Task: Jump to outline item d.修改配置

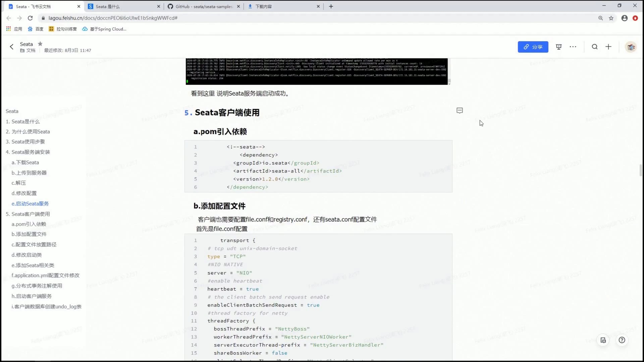Action: pos(24,193)
